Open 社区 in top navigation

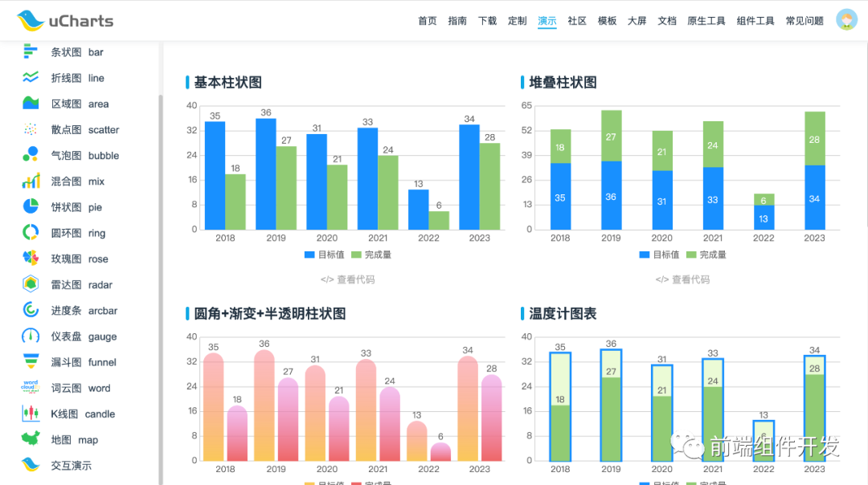[x=577, y=21]
